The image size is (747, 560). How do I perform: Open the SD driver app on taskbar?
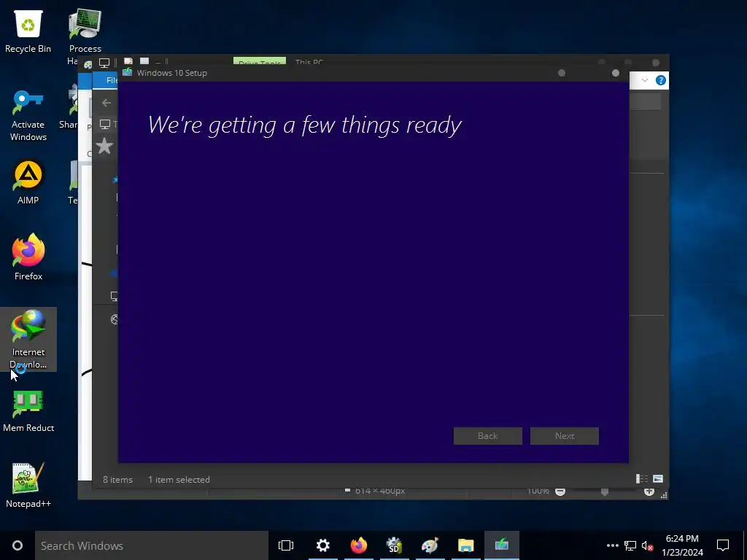pos(394,545)
